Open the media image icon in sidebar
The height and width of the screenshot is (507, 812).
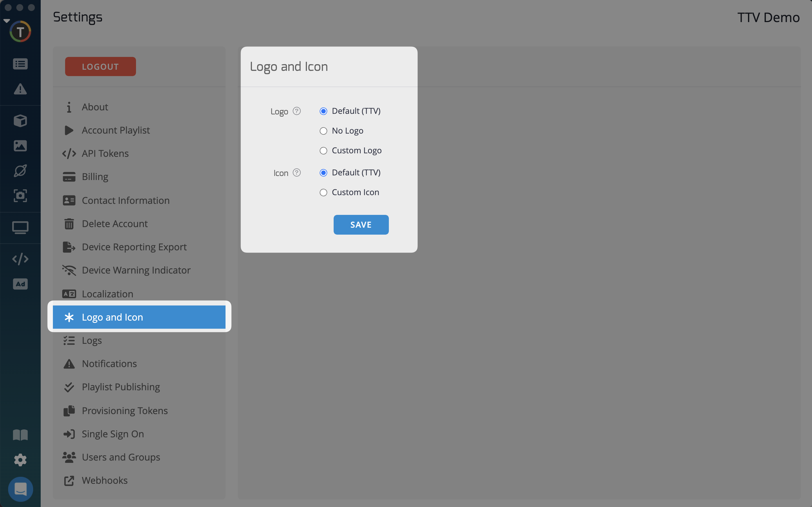[x=20, y=146]
